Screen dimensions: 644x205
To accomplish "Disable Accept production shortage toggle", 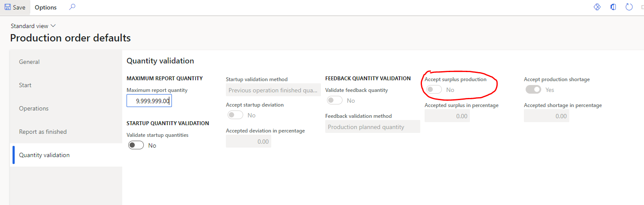I will pyautogui.click(x=533, y=89).
